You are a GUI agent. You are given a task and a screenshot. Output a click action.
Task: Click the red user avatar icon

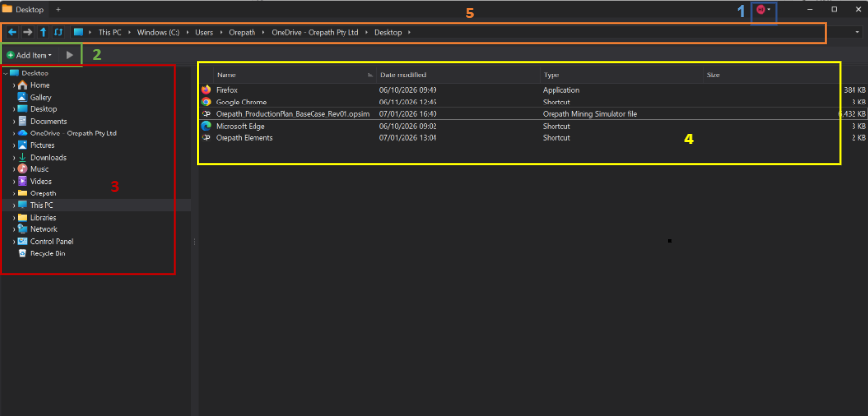(x=760, y=10)
